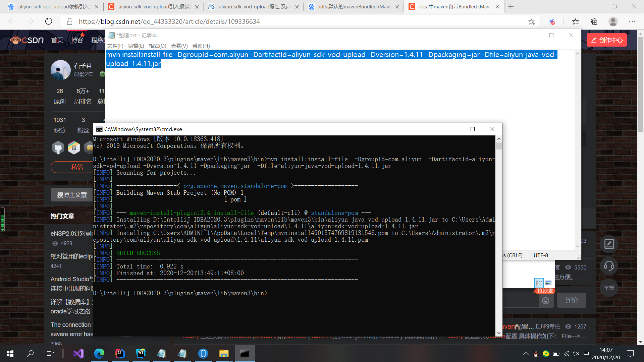Click the browser refresh button
The height and width of the screenshot is (362, 644).
(x=49, y=21)
